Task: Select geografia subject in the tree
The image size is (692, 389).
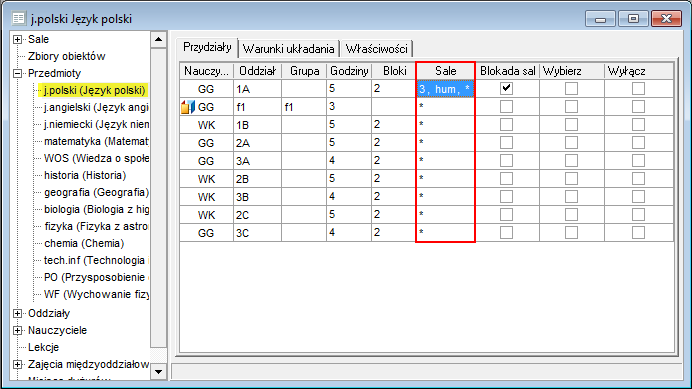Action: tap(96, 193)
